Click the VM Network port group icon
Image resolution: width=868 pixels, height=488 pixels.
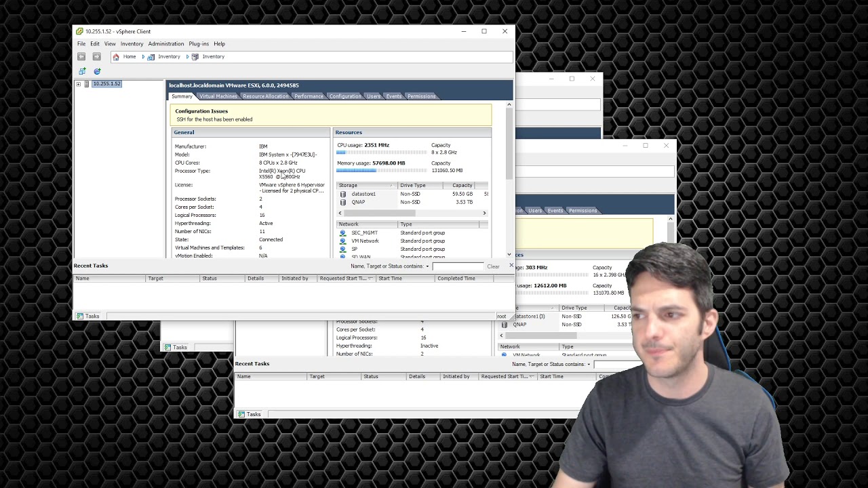point(342,241)
